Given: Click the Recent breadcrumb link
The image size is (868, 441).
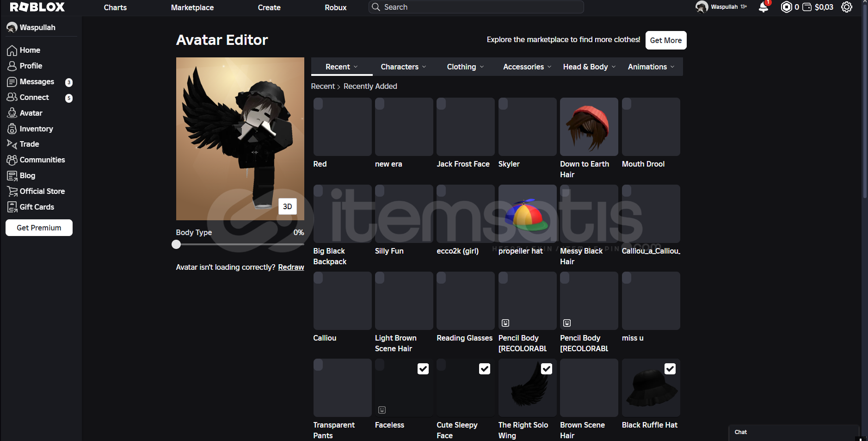Looking at the screenshot, I should pyautogui.click(x=323, y=87).
